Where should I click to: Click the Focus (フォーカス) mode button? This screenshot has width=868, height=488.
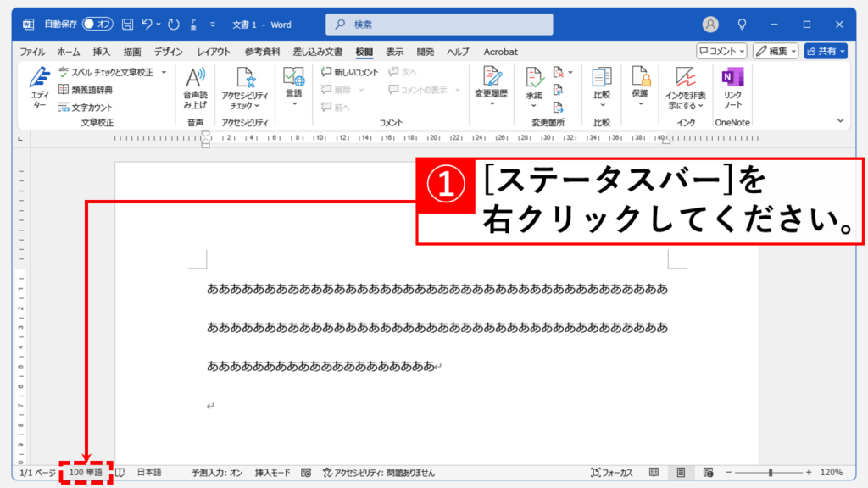click(x=612, y=472)
